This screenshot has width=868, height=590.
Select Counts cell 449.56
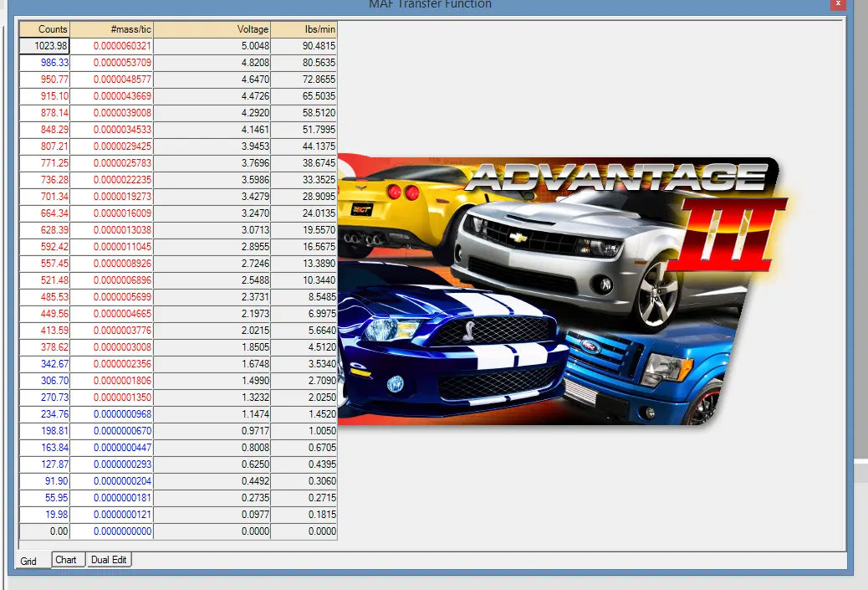coord(44,314)
